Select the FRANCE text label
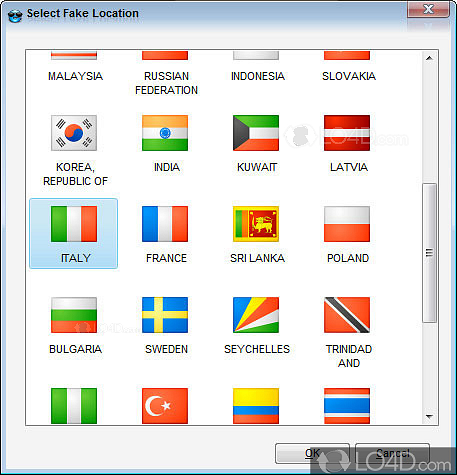The height and width of the screenshot is (475, 457). (x=166, y=258)
